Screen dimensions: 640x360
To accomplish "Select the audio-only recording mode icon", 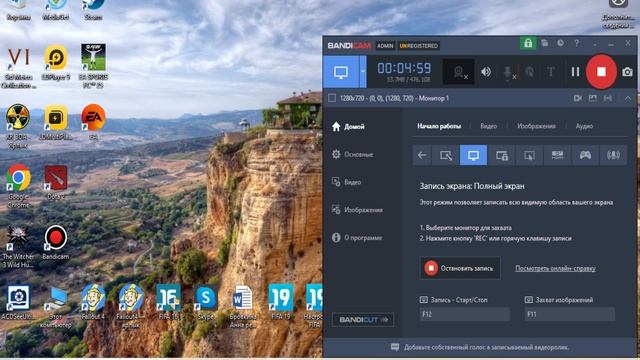I will [613, 155].
